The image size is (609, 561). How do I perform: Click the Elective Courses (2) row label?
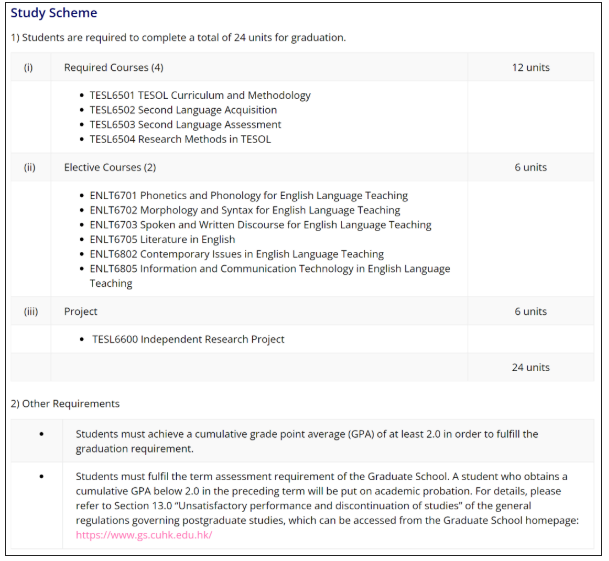point(110,167)
